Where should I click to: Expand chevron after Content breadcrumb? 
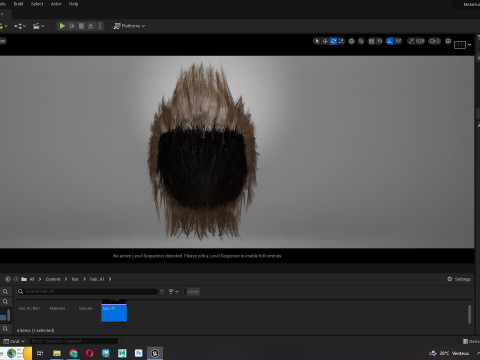(66, 279)
